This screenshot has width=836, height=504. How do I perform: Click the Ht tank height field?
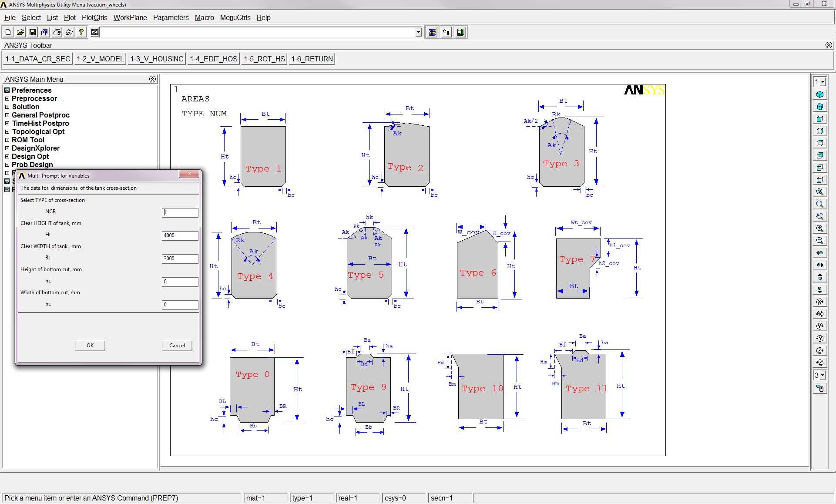[x=180, y=235]
